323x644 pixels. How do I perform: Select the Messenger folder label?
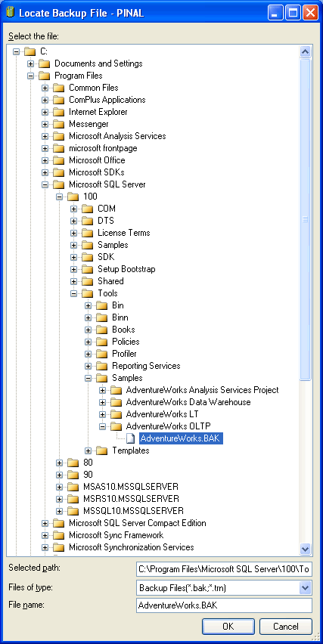click(x=89, y=124)
